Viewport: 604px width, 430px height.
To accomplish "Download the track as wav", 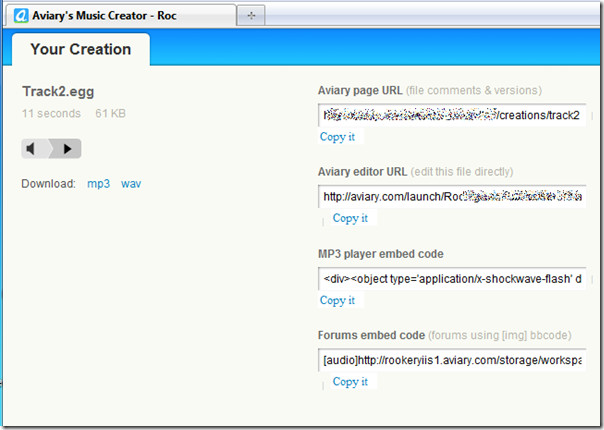I will click(x=131, y=184).
